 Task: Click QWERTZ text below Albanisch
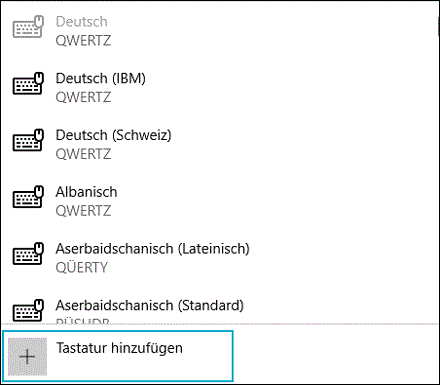pos(83,211)
